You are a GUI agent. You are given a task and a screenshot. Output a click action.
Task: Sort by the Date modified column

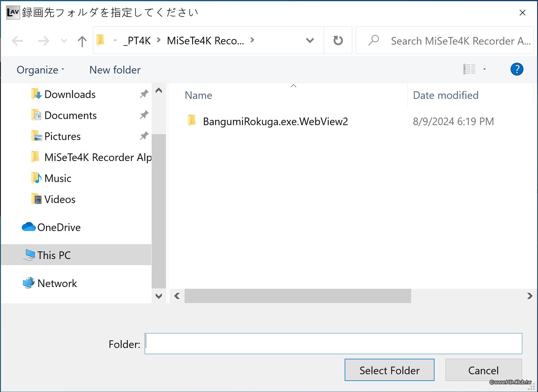tap(446, 95)
